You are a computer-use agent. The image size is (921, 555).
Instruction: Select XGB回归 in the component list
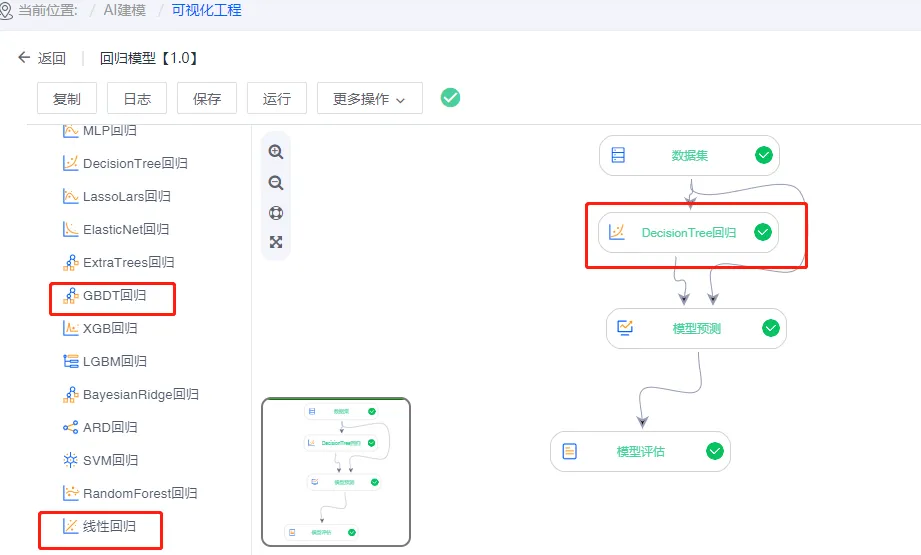(x=110, y=328)
